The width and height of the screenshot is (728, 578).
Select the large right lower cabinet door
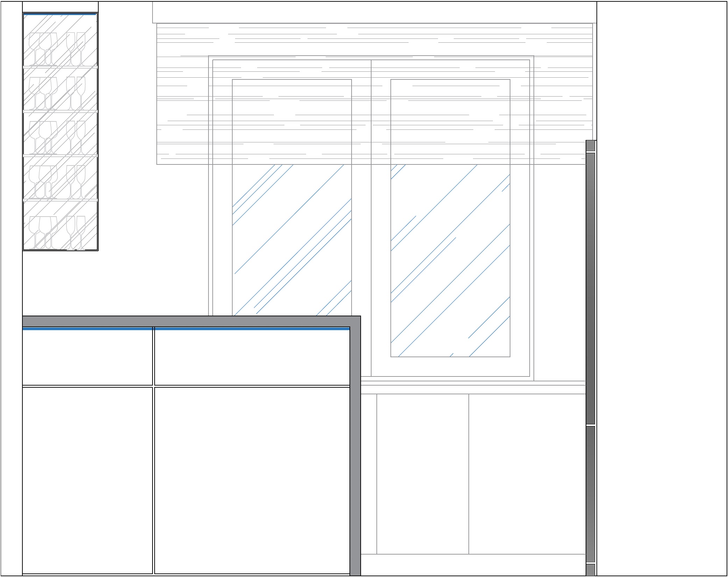click(252, 480)
